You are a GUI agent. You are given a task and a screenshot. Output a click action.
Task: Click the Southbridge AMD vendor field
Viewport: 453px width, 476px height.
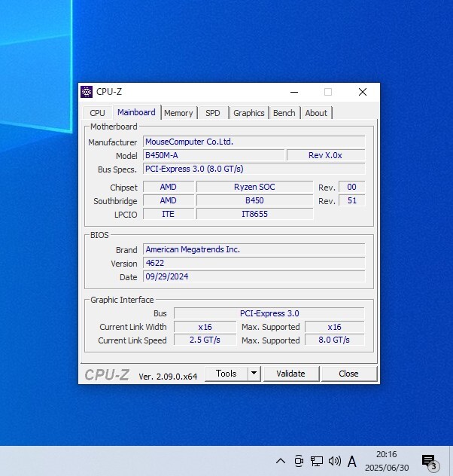[169, 200]
